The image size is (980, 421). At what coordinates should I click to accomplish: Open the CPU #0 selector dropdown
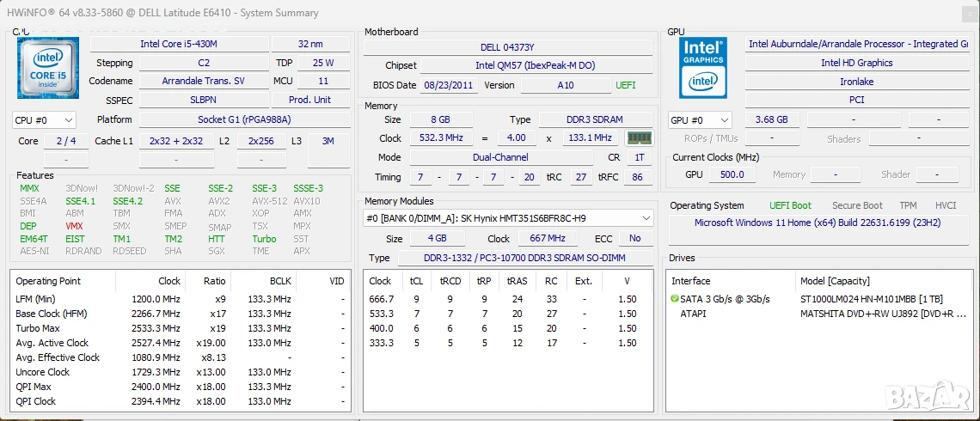point(44,120)
